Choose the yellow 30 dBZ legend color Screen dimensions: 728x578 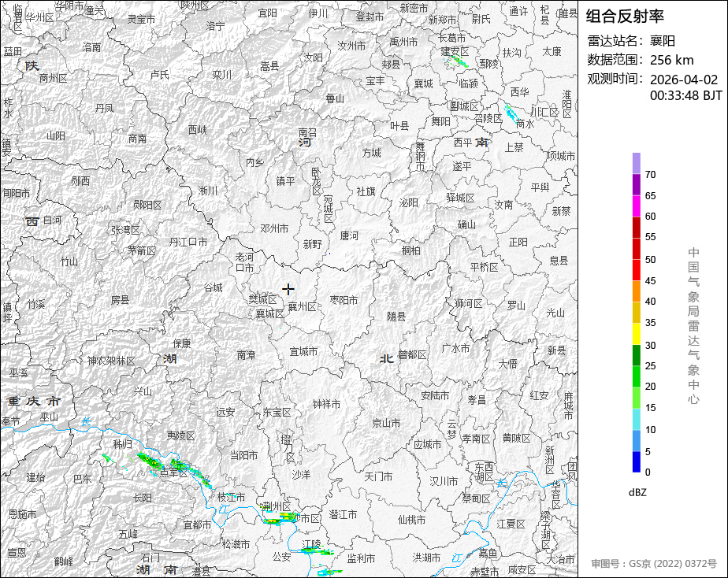(636, 334)
